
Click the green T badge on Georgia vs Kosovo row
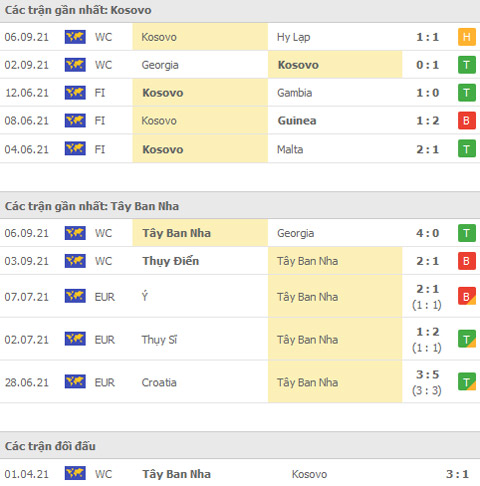coord(467,65)
